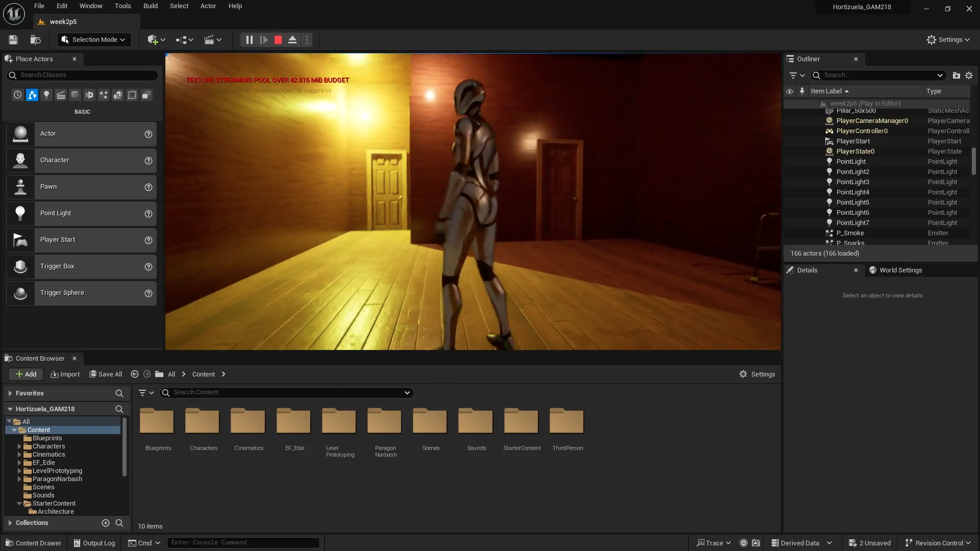
Task: Select the Basic actors category
Action: 32,95
